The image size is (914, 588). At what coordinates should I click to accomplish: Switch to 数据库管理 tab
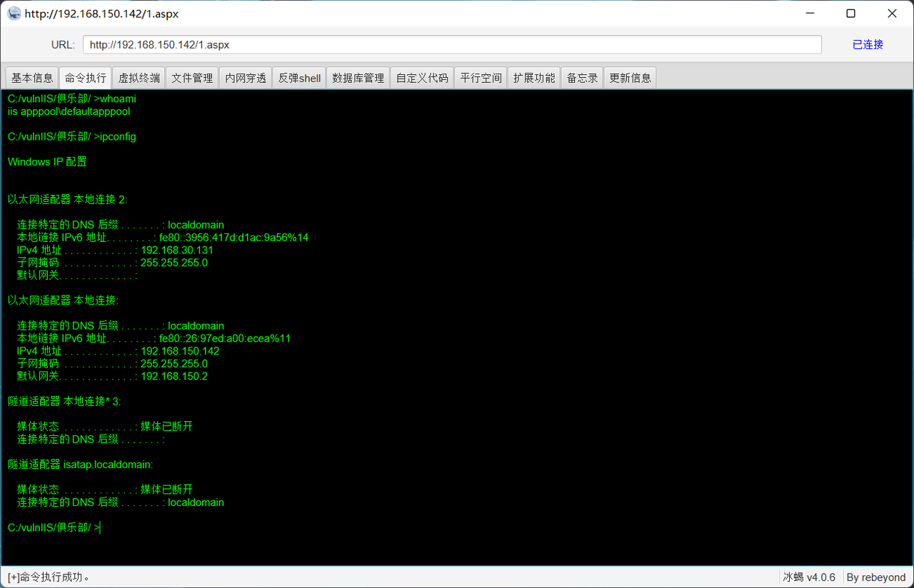tap(358, 78)
